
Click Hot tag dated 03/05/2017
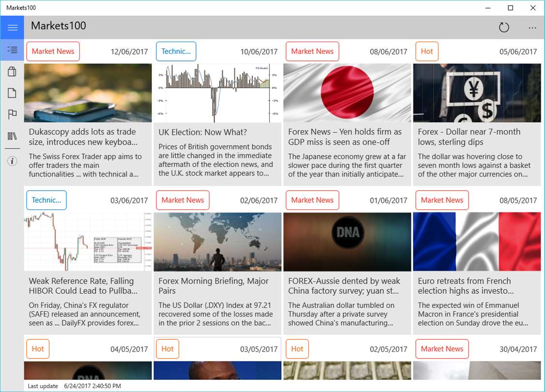167,349
